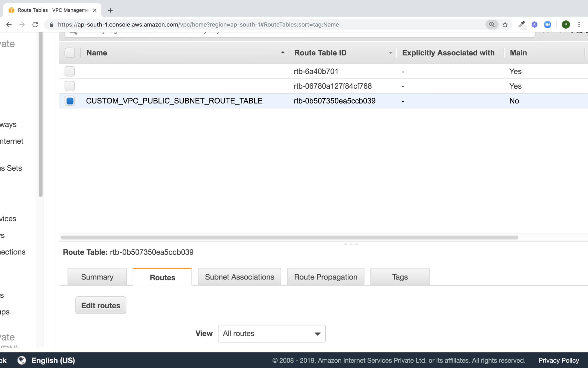
Task: Bookmark page with the star icon
Action: click(505, 25)
